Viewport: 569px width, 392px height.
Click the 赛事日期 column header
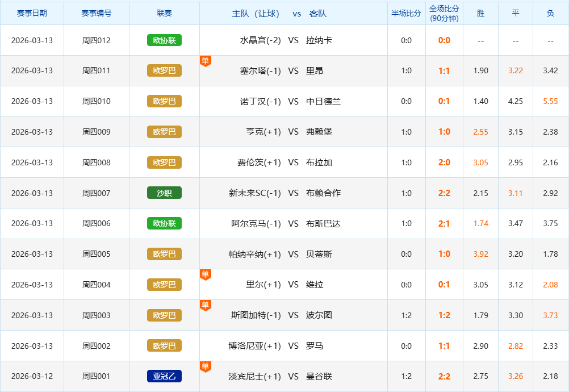(x=32, y=13)
